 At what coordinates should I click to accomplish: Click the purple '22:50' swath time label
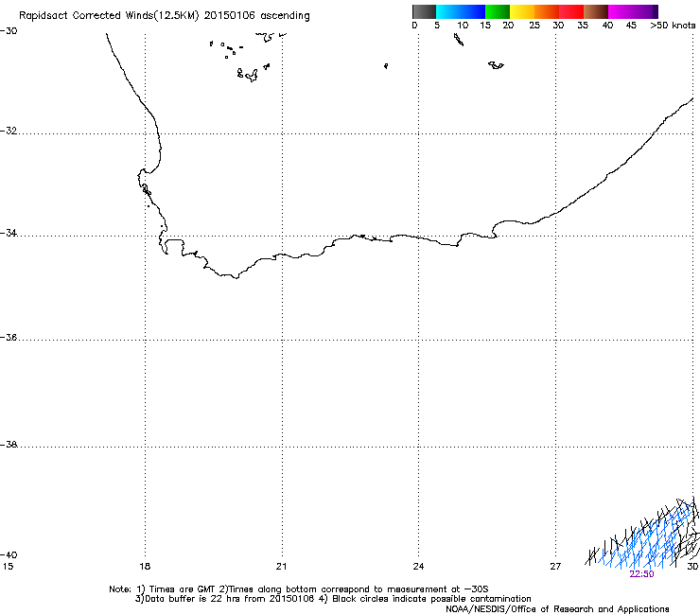pyautogui.click(x=641, y=574)
